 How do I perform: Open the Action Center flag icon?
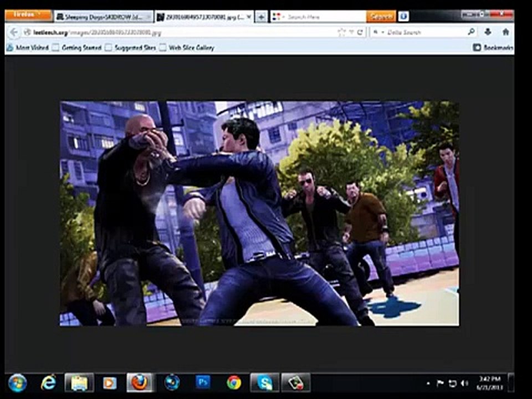440,383
